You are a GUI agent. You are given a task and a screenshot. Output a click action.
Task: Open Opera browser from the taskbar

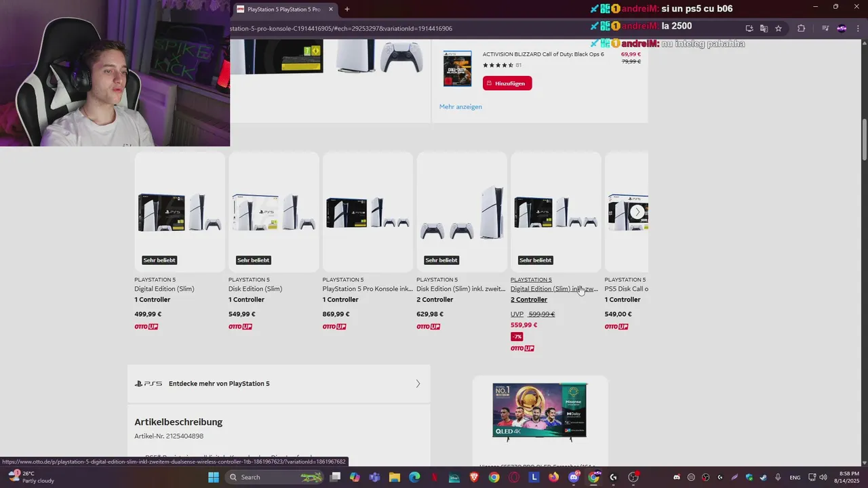pyautogui.click(x=514, y=477)
